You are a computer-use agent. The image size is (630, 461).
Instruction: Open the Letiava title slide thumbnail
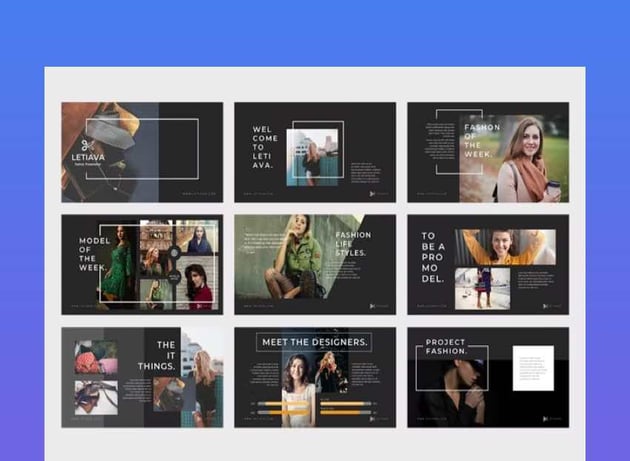coord(141,152)
